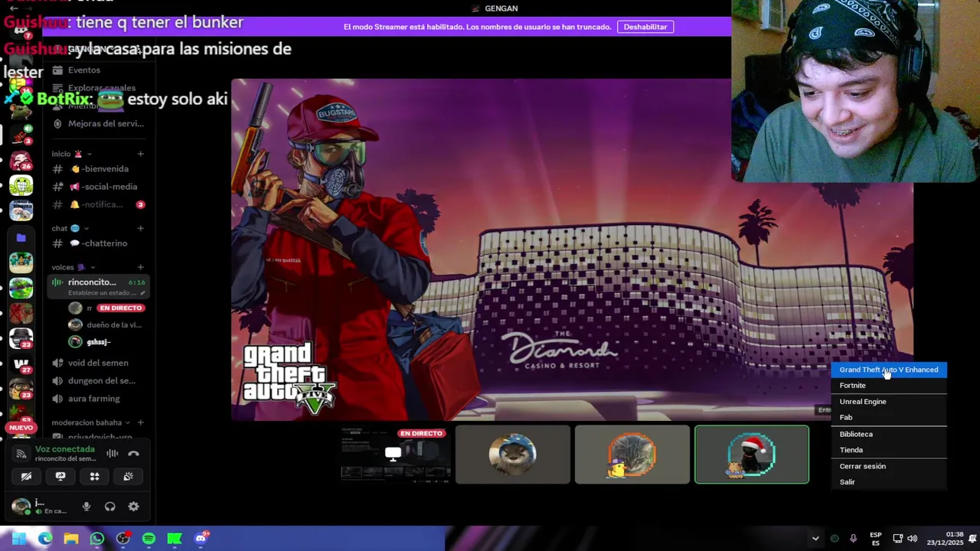980x551 pixels.
Task: Open Tienda from the tray menu
Action: [889, 450]
